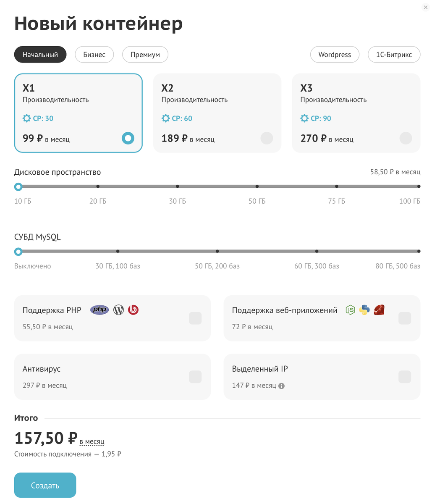Select the X3 plan radio button

(406, 138)
